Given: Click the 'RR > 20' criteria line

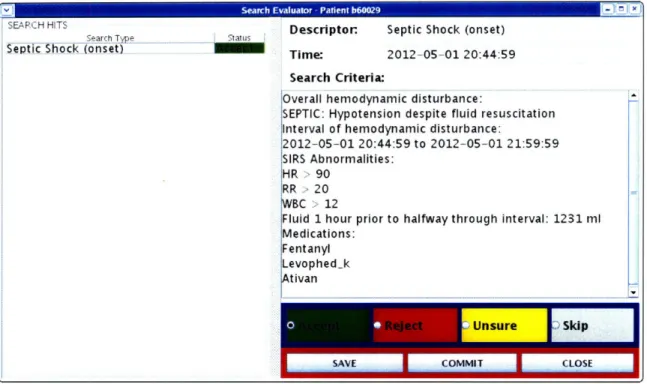Looking at the screenshot, I should (x=305, y=189).
